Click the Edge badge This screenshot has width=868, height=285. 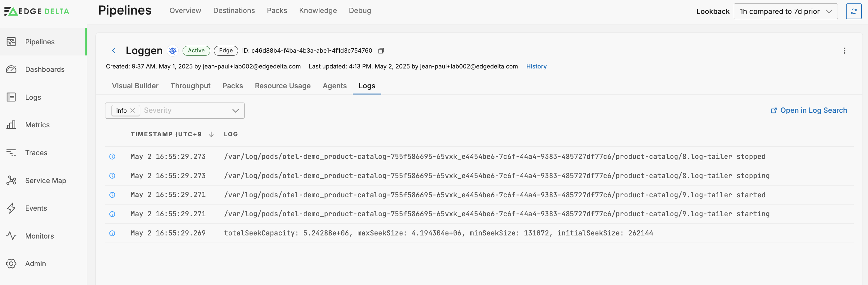point(226,50)
